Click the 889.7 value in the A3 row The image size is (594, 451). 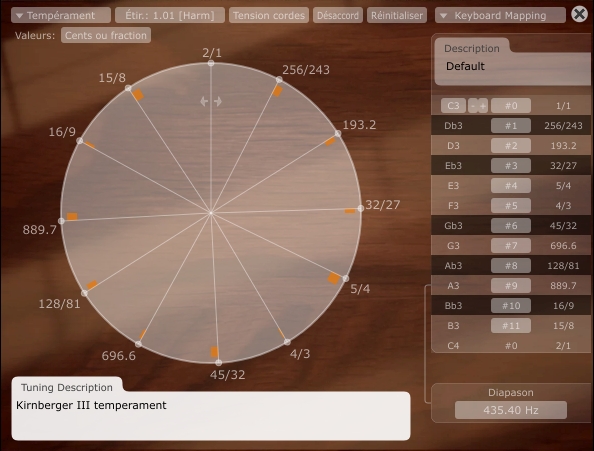point(563,286)
